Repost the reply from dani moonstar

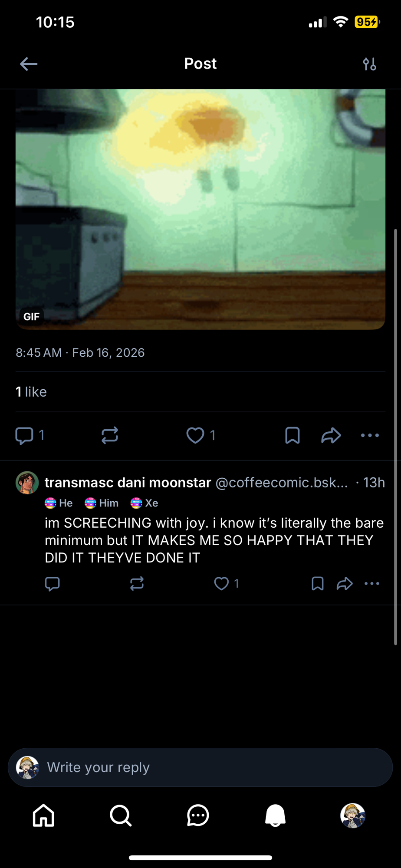click(x=137, y=584)
